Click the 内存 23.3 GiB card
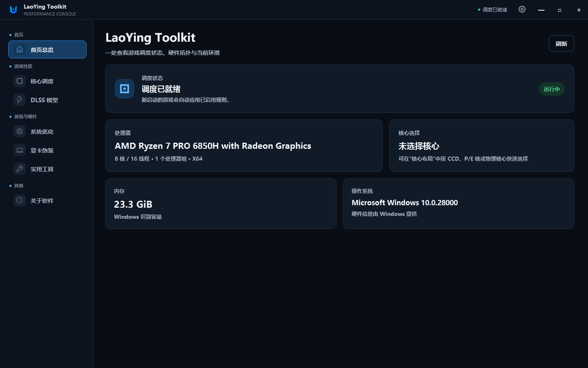The width and height of the screenshot is (588, 368). click(221, 204)
